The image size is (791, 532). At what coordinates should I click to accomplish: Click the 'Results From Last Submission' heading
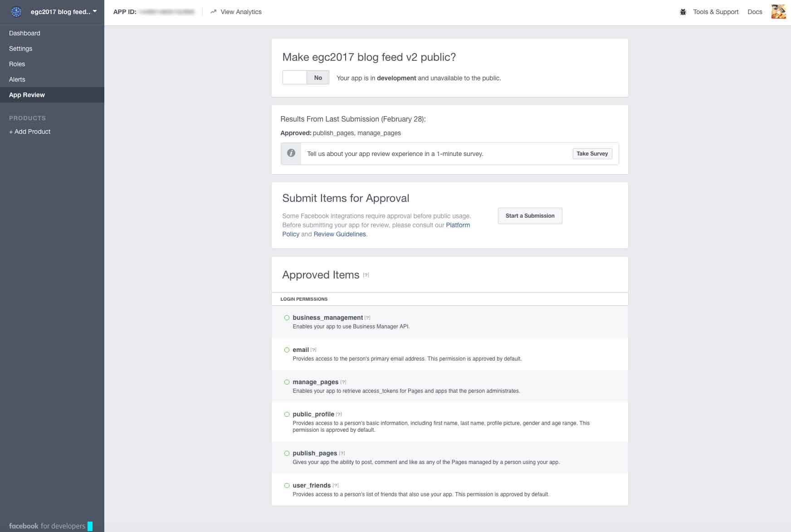click(x=353, y=119)
